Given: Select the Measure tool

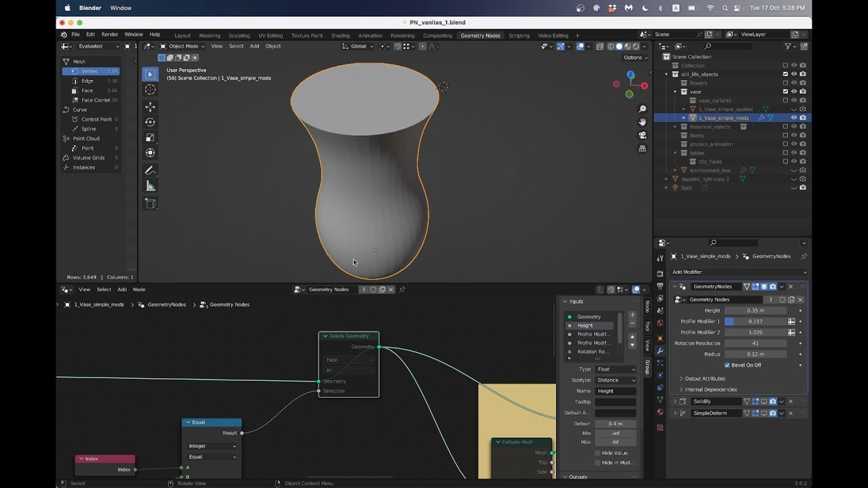Looking at the screenshot, I should point(151,186).
